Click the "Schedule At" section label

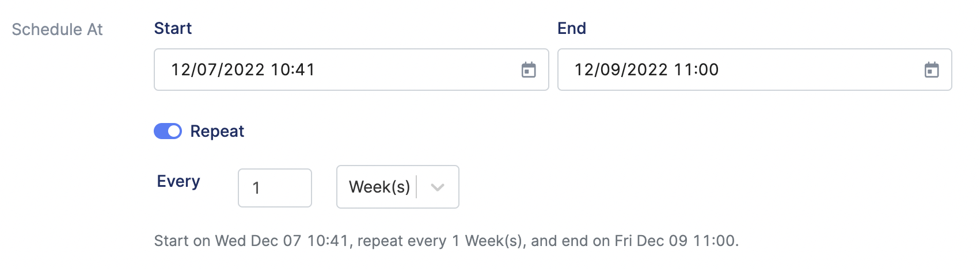pyautogui.click(x=57, y=29)
